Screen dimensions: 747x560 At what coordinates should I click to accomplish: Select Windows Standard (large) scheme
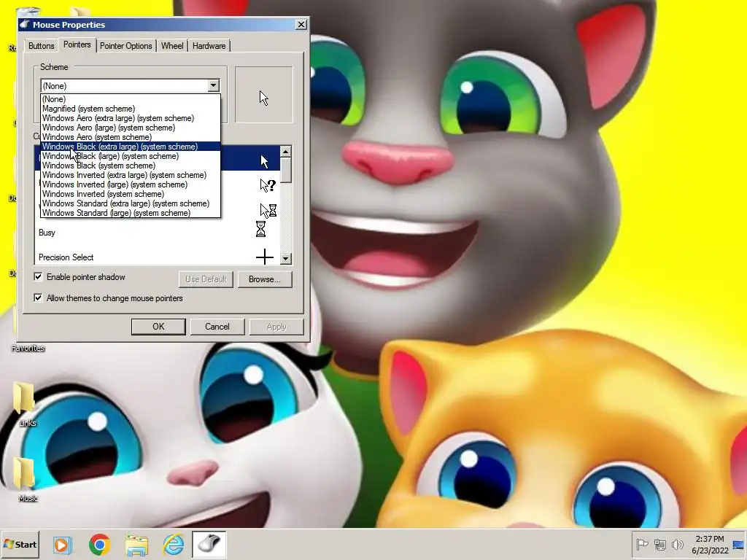click(x=131, y=213)
